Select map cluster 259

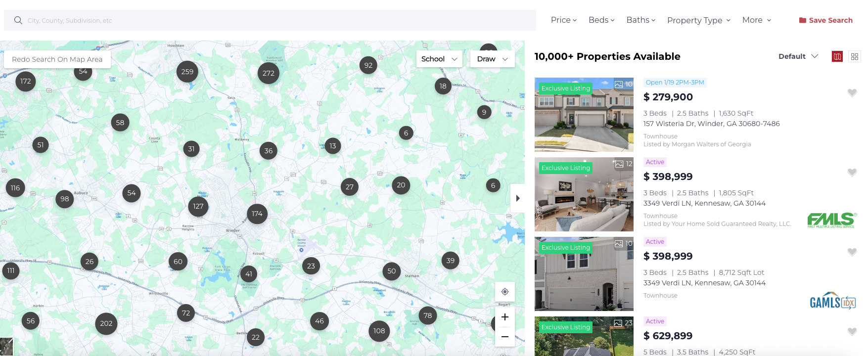click(x=187, y=72)
